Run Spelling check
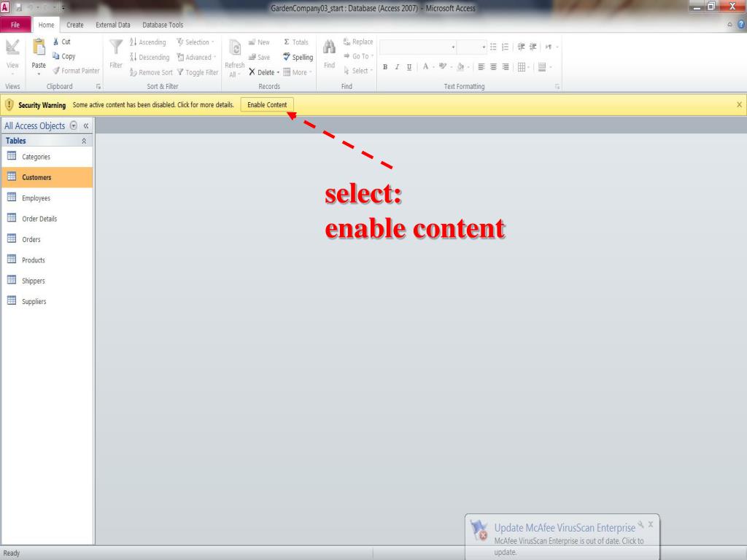This screenshot has height=560, width=747. [298, 57]
